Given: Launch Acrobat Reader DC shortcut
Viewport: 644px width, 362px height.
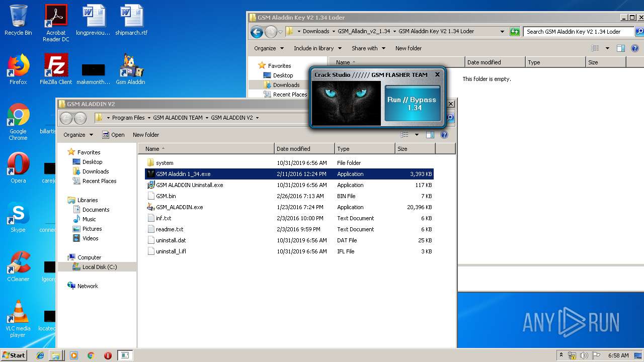Looking at the screenshot, I should (56, 23).
